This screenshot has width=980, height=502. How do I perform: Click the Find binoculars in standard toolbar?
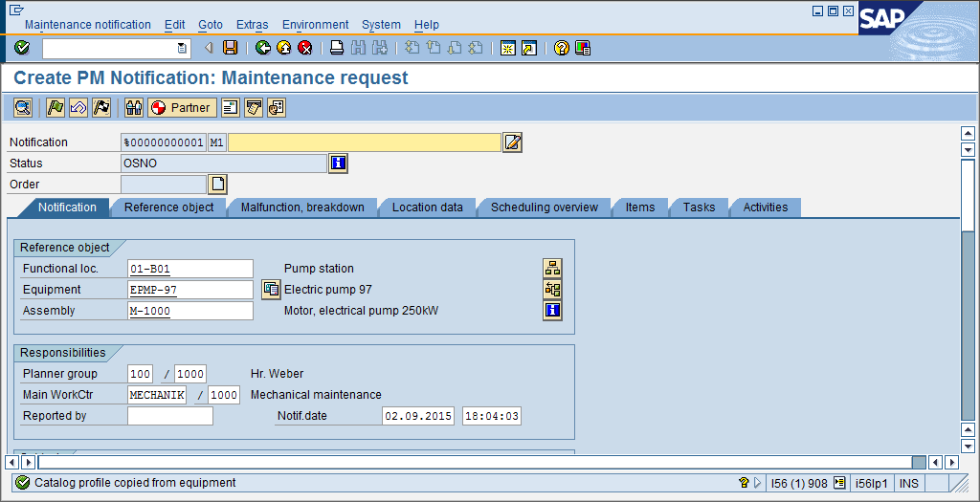pyautogui.click(x=358, y=48)
